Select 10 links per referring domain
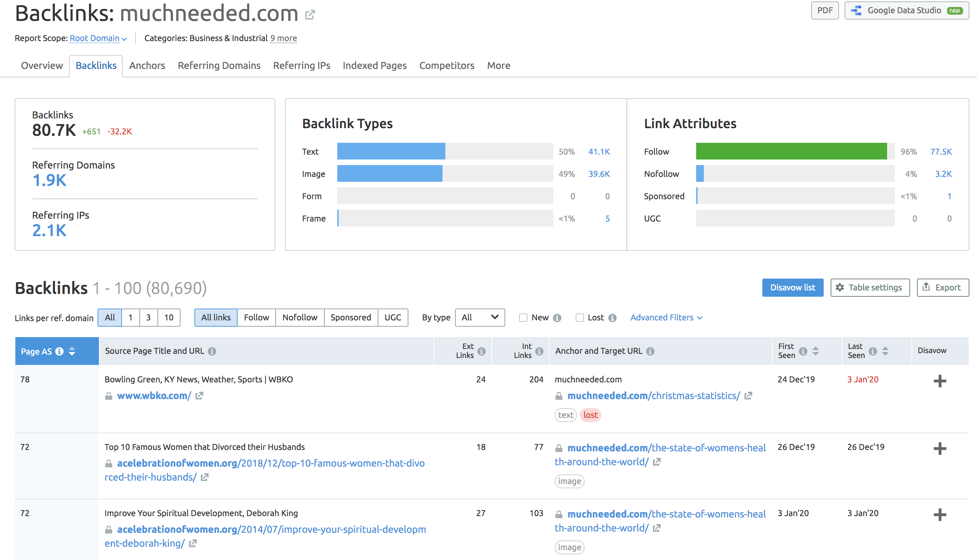977x560 pixels. click(x=169, y=318)
